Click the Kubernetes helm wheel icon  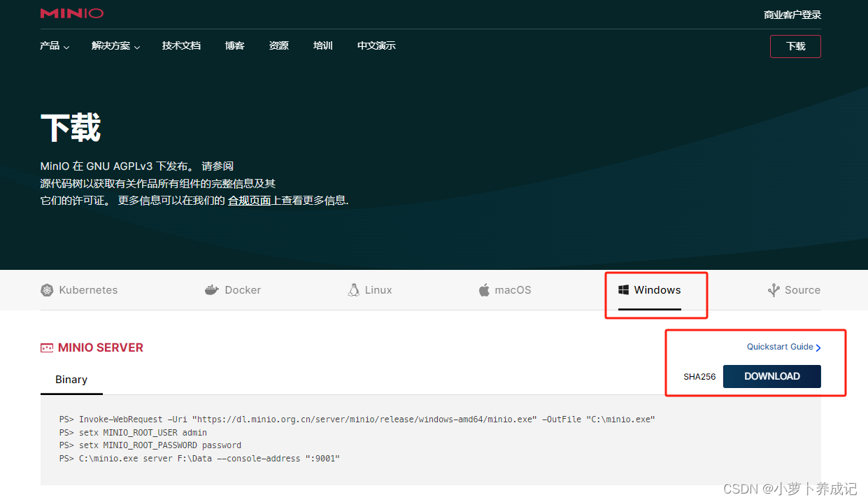[x=47, y=290]
